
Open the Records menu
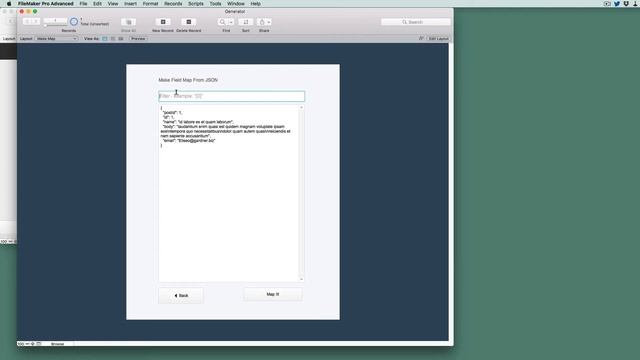point(173,4)
